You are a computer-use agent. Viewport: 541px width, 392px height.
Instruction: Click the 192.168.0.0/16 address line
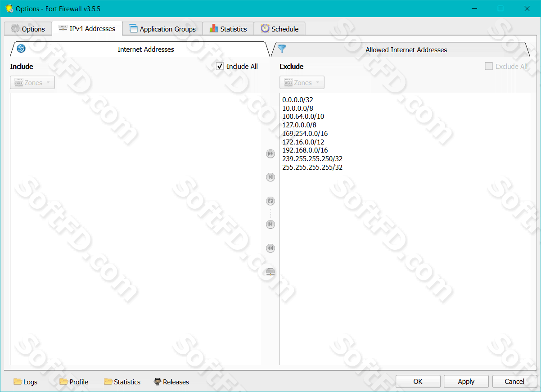point(305,150)
